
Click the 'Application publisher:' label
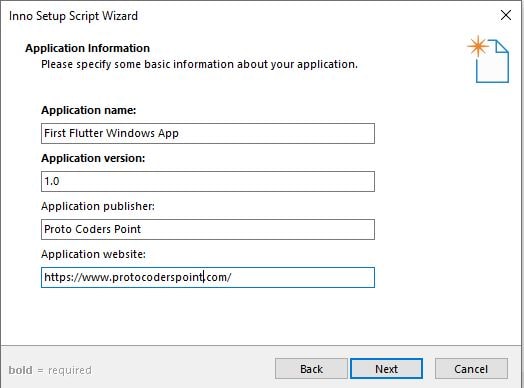(98, 206)
